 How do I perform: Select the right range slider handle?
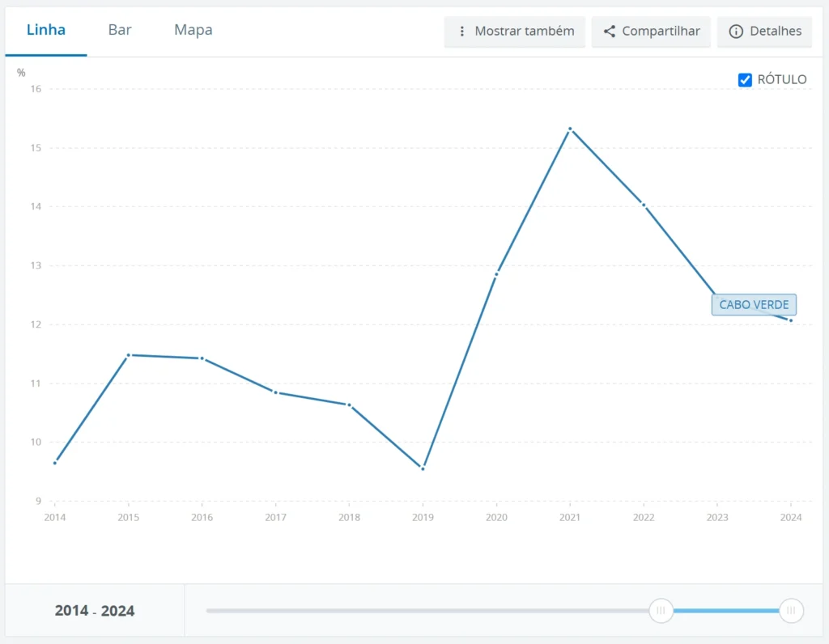[x=790, y=611]
